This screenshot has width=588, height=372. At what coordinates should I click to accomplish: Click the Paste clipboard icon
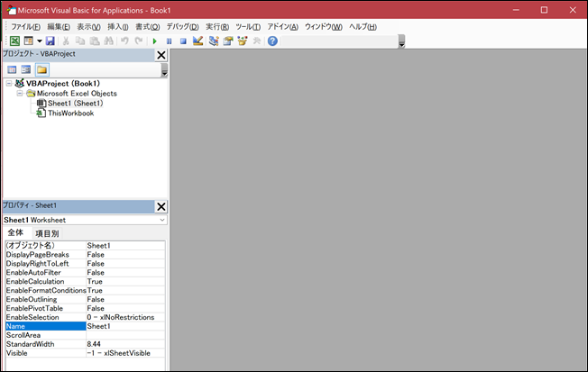(95, 41)
